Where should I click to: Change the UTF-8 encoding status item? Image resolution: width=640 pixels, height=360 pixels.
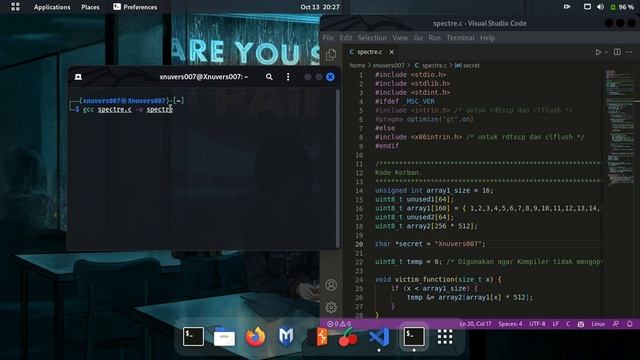click(537, 324)
